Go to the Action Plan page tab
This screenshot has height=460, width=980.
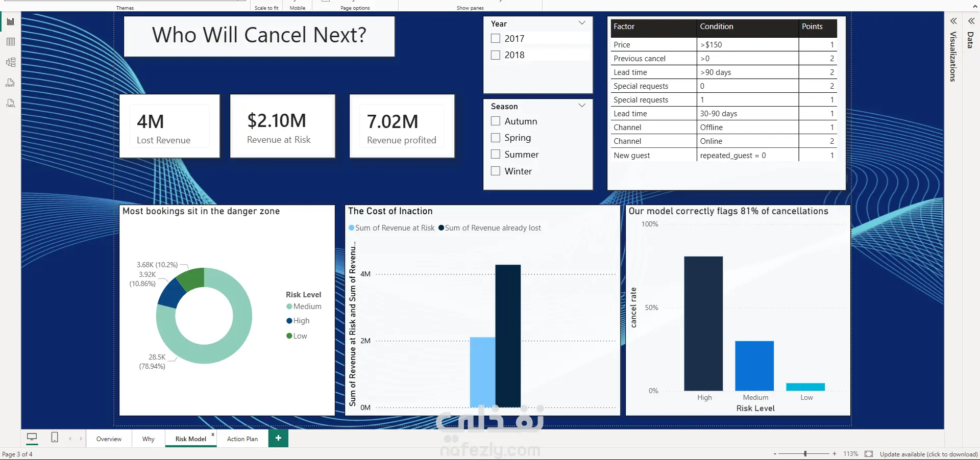(x=242, y=439)
